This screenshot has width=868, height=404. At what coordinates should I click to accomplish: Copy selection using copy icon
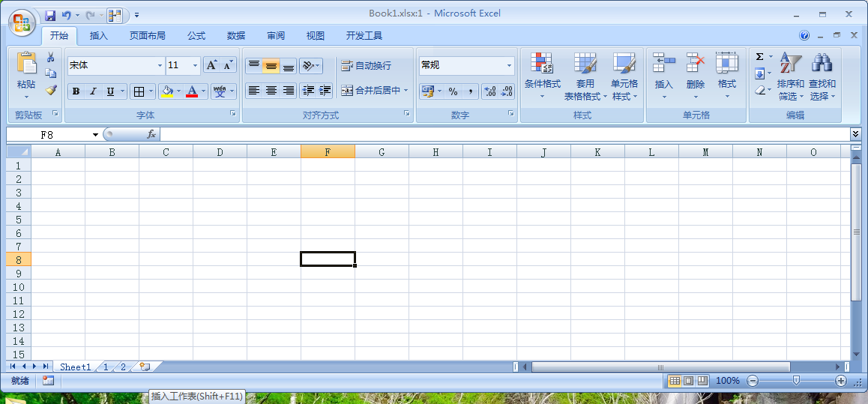(51, 73)
